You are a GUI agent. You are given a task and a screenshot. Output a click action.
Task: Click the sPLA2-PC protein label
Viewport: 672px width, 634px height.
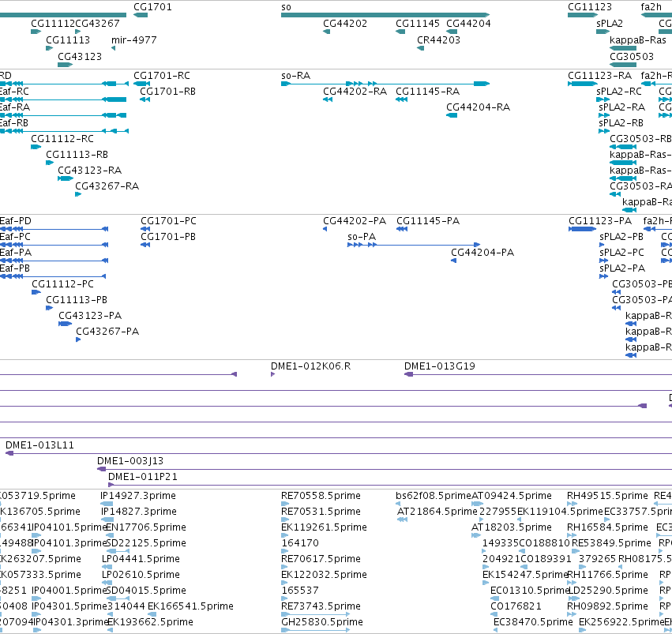click(621, 253)
